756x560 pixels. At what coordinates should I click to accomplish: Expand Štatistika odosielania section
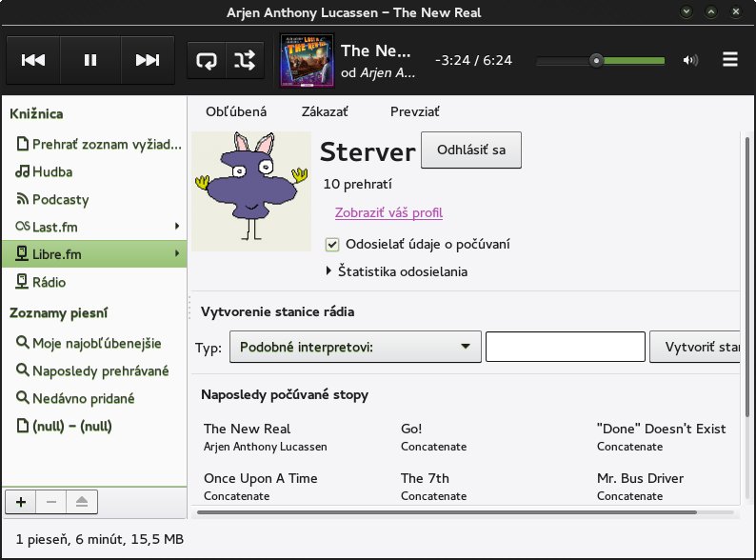point(397,271)
